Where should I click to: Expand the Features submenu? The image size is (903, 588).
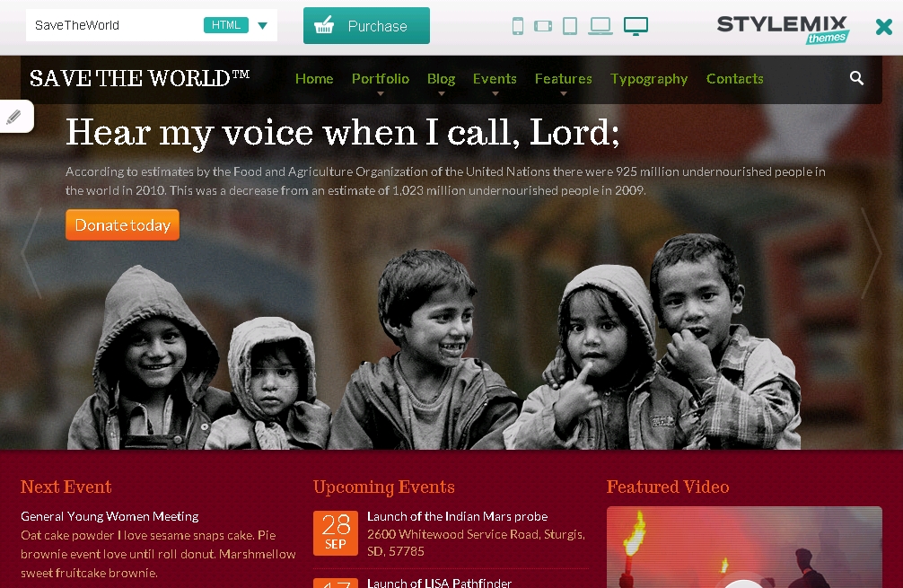(x=563, y=93)
